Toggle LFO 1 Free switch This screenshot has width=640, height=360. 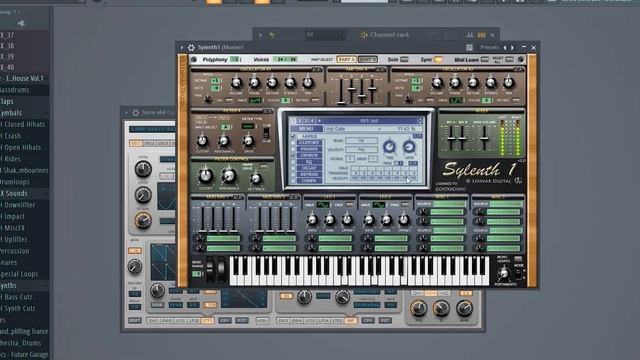pos(349,205)
